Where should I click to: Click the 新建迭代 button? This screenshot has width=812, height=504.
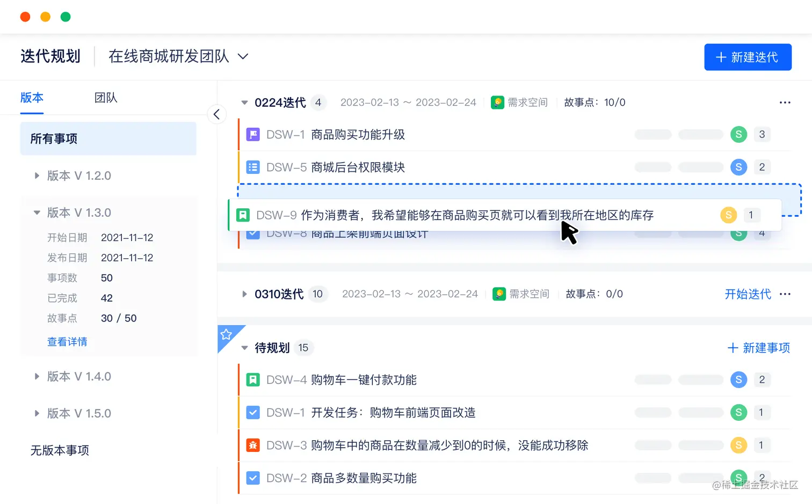748,57
